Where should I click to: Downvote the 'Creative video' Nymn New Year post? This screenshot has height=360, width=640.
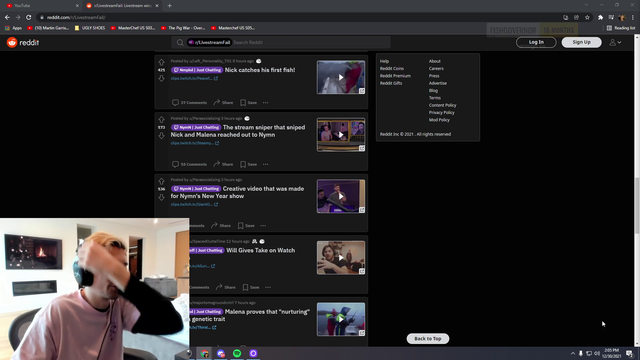click(161, 197)
